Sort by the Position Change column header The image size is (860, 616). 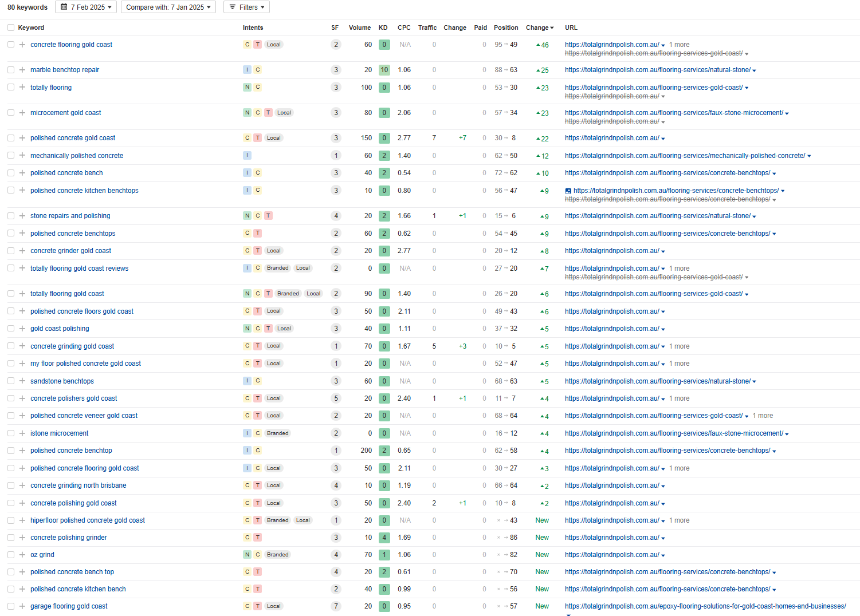539,27
